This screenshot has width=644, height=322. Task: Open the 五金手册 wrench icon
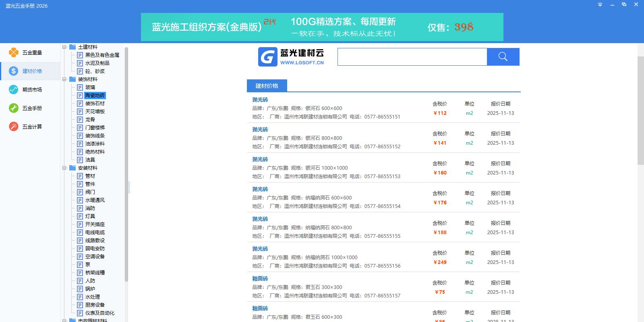point(14,108)
